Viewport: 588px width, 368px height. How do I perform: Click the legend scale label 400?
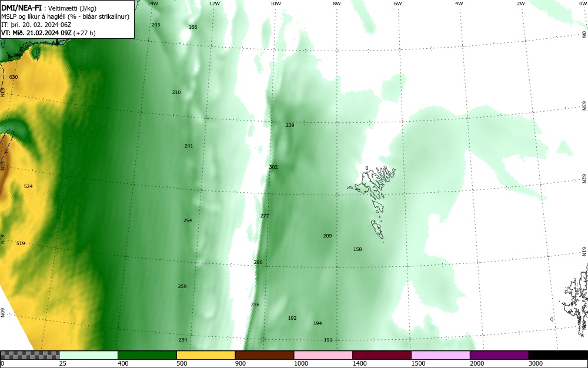pos(123,363)
